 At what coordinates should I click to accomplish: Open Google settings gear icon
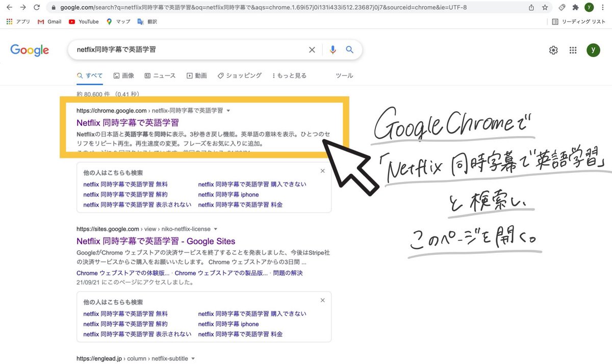[553, 50]
